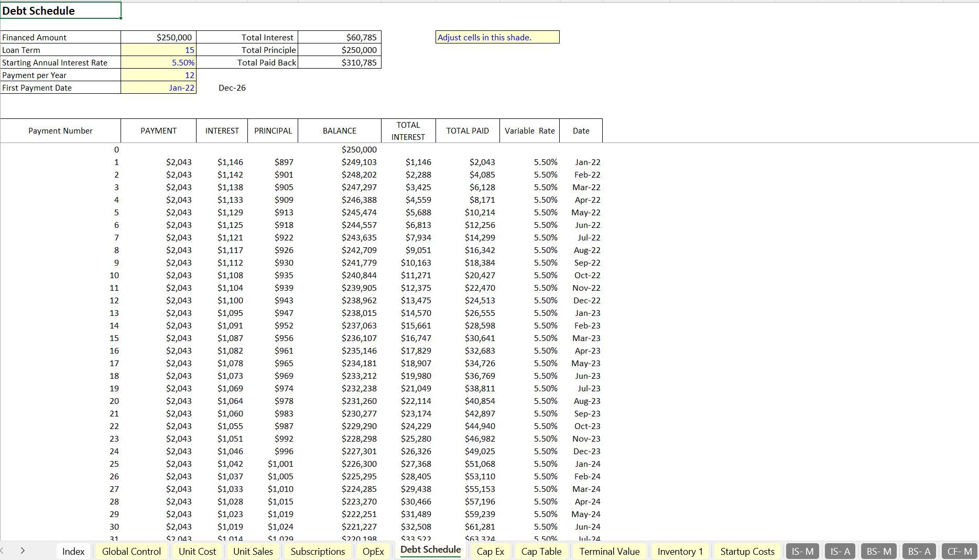
Task: Click the Date column header cell
Action: pos(581,130)
